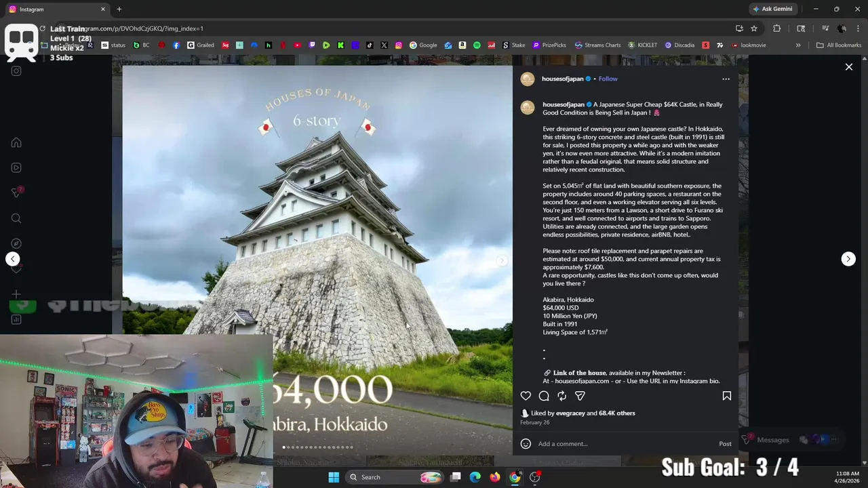Go to next post with right arrow
This screenshot has height=488, width=868.
[x=848, y=259]
